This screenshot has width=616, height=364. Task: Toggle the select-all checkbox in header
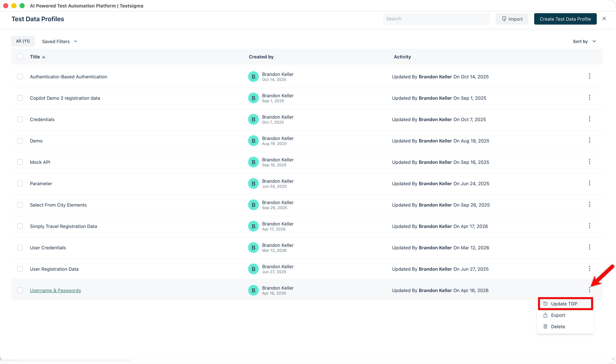(20, 57)
